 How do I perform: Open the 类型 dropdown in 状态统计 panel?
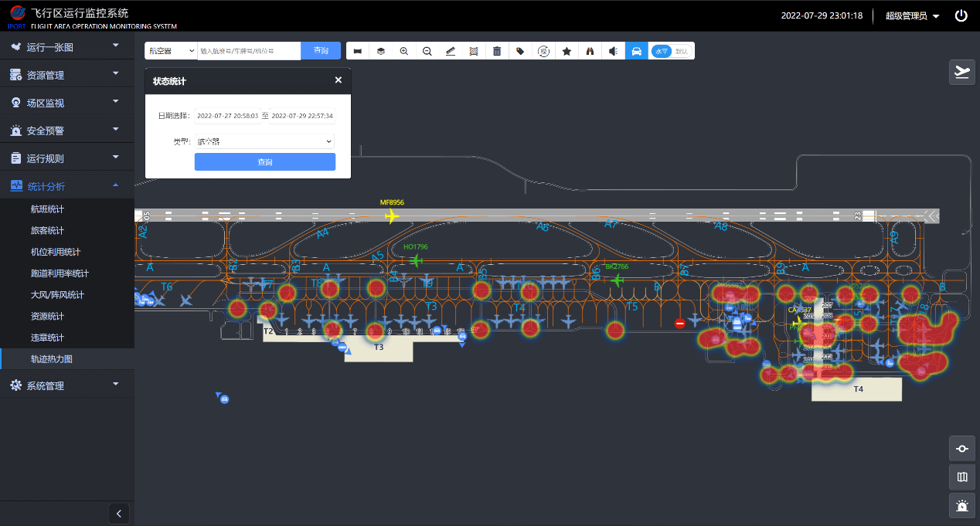[264, 141]
